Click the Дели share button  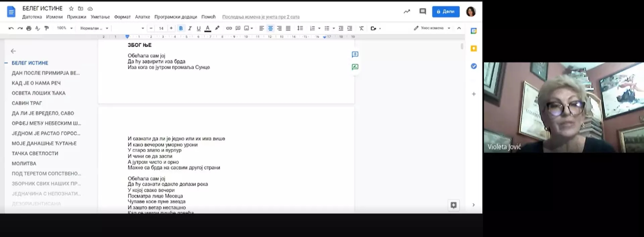(445, 11)
